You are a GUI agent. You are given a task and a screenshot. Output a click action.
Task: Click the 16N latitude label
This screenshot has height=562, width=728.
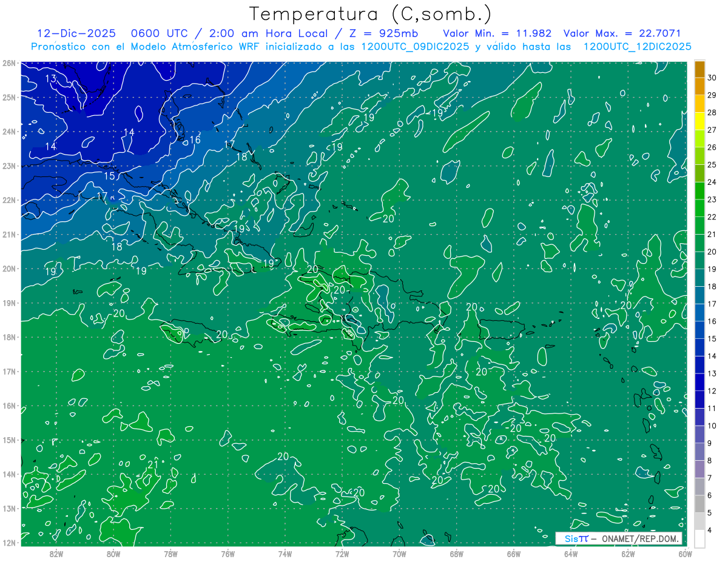(8, 406)
